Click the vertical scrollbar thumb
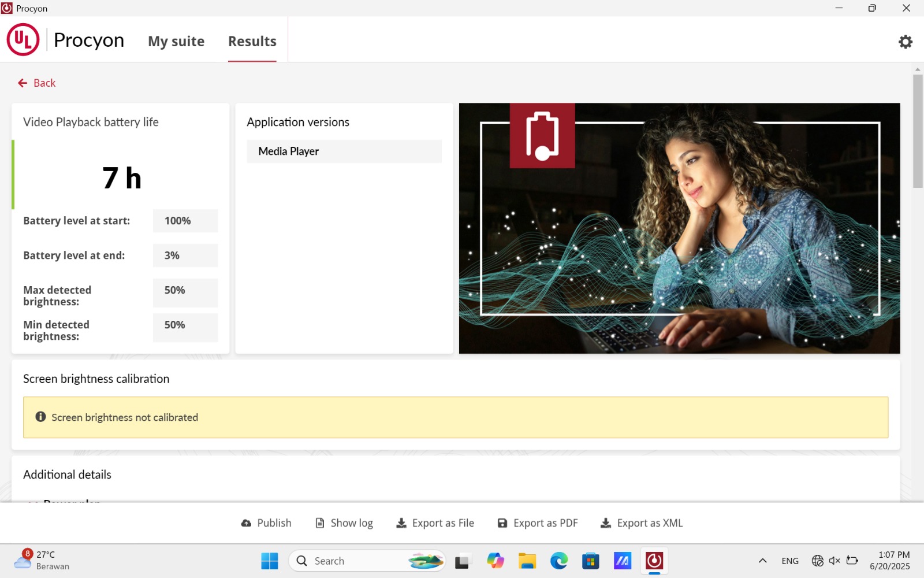Viewport: 924px width, 578px height. pyautogui.click(x=918, y=131)
